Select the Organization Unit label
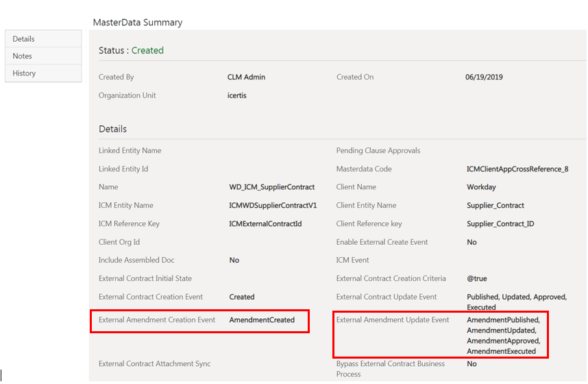 [x=127, y=95]
